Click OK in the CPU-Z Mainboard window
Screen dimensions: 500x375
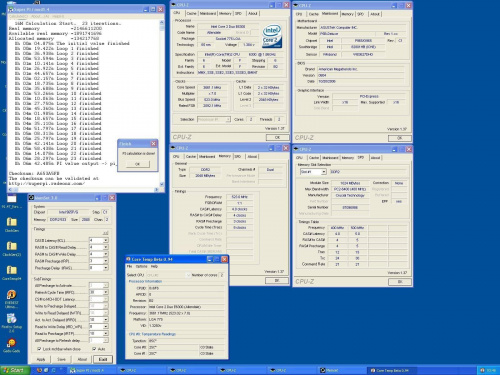400,138
